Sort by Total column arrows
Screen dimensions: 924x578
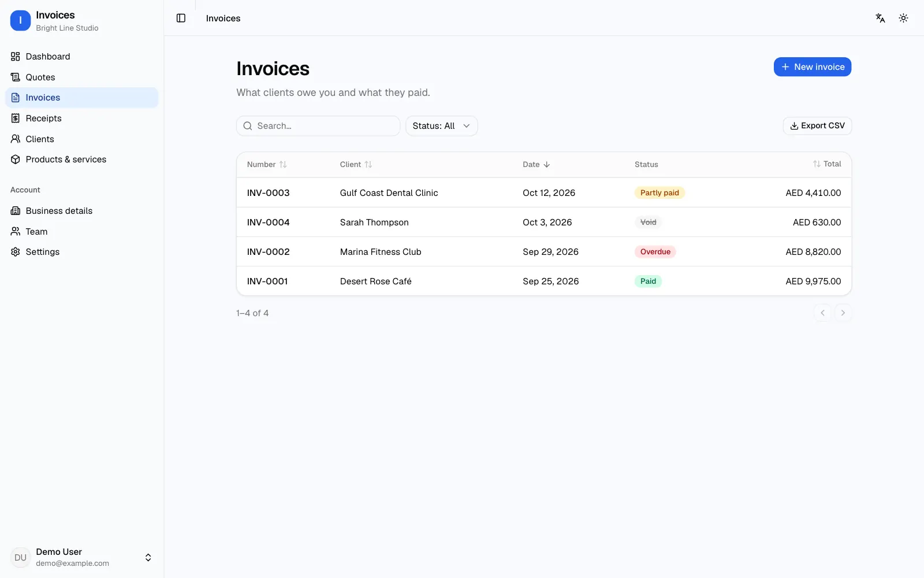coord(817,164)
